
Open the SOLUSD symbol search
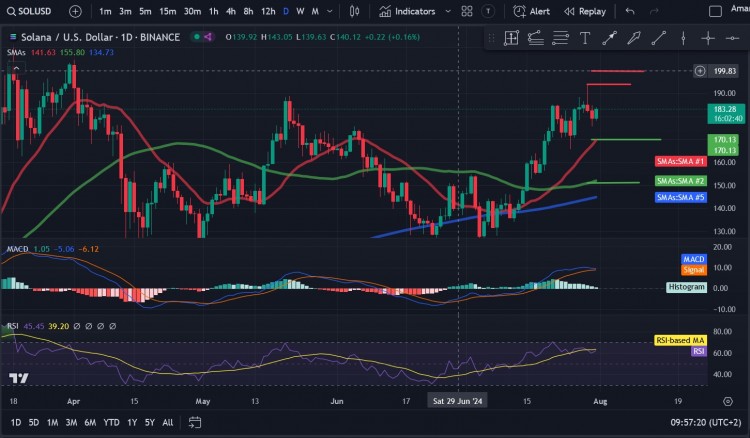tap(29, 11)
